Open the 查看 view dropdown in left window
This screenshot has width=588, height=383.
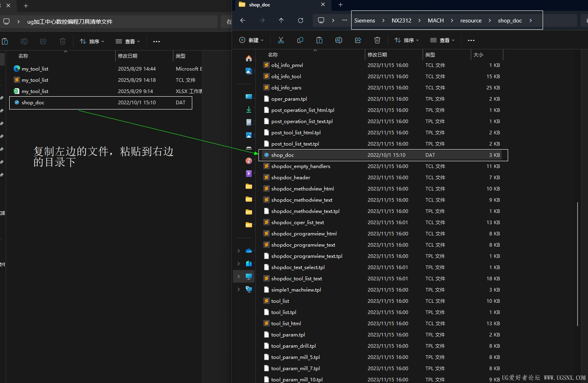128,41
